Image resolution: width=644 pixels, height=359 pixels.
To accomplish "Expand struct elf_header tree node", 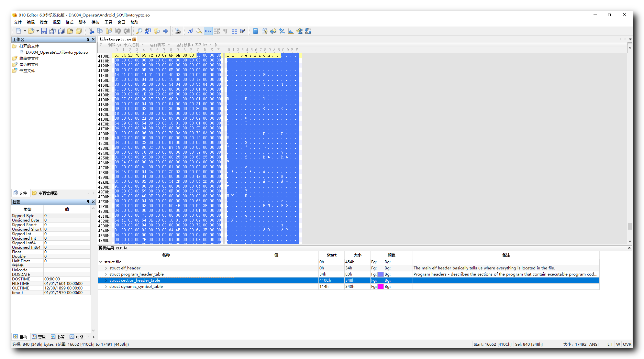I will click(x=106, y=268).
